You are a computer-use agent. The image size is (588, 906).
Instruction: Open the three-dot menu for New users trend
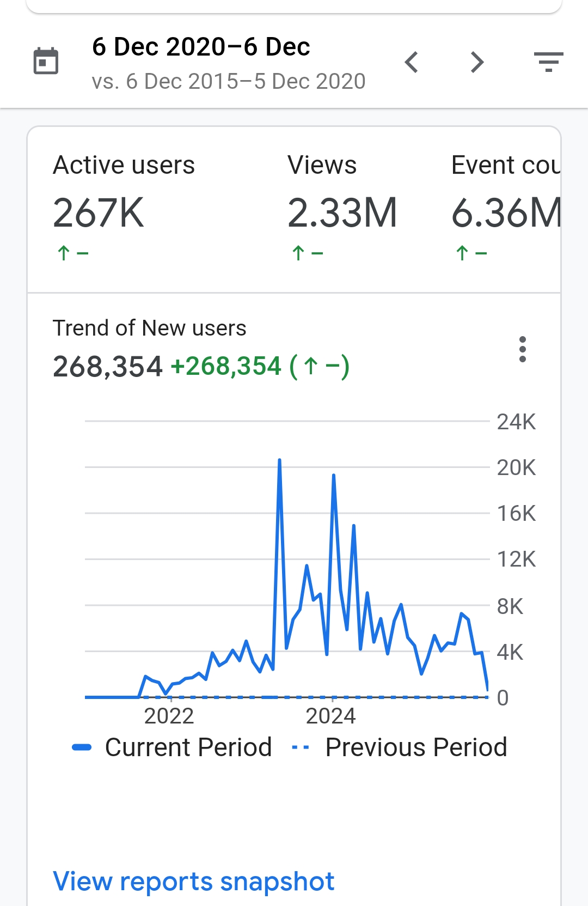click(x=523, y=349)
